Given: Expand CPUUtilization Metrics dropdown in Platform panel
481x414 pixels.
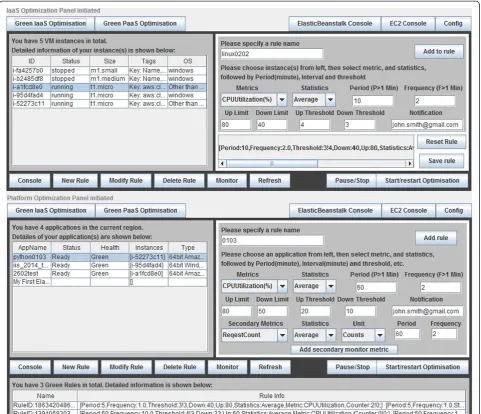Looking at the screenshot, I should tap(282, 286).
